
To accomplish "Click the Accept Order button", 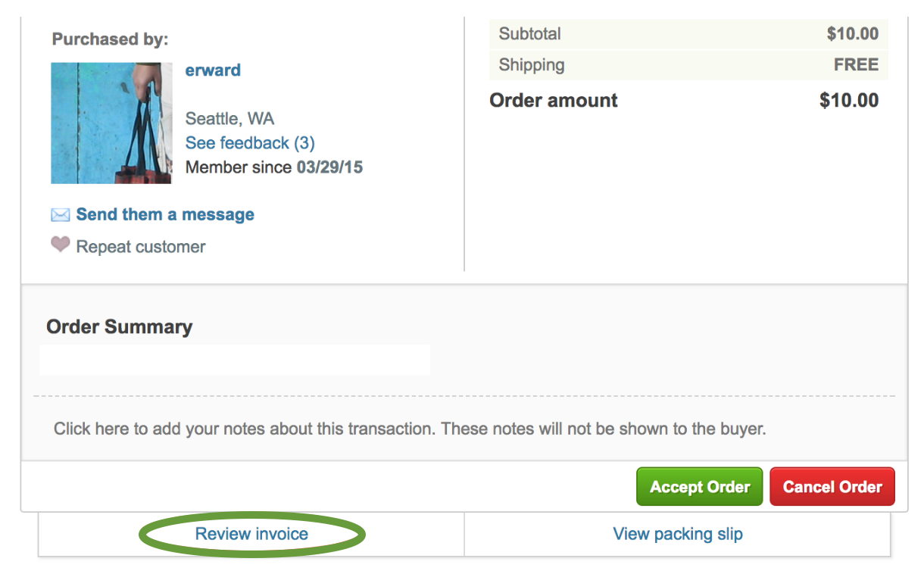I will [x=699, y=487].
